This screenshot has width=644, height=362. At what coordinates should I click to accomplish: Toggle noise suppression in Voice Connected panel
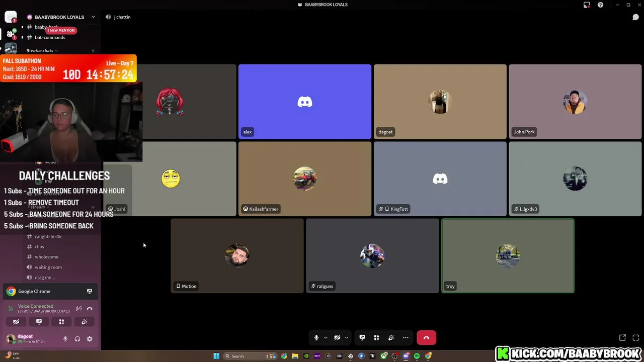pos(78,308)
